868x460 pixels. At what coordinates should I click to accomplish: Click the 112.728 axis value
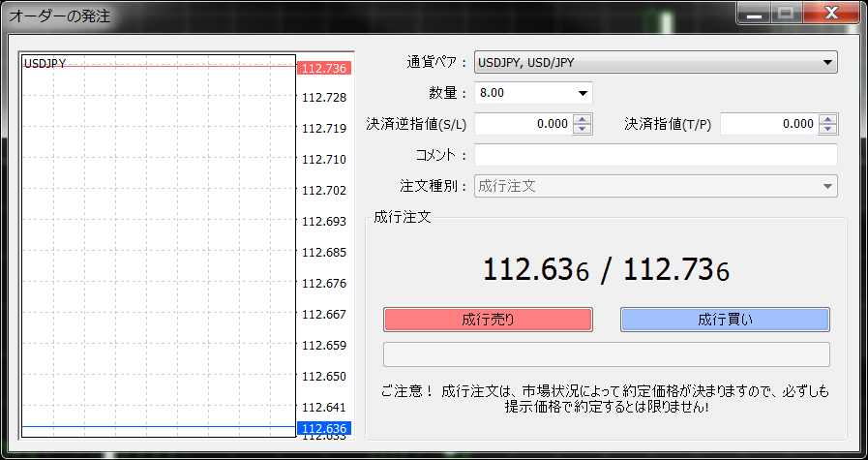coord(324,98)
